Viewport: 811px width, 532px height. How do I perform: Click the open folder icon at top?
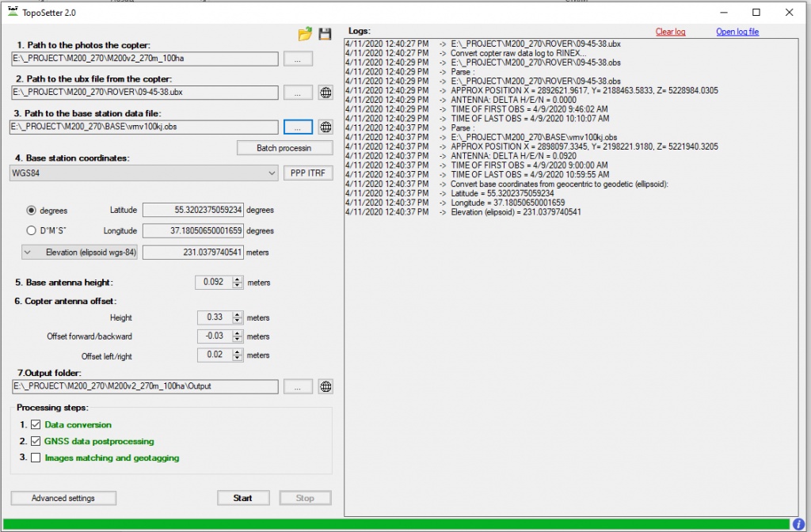(x=305, y=34)
